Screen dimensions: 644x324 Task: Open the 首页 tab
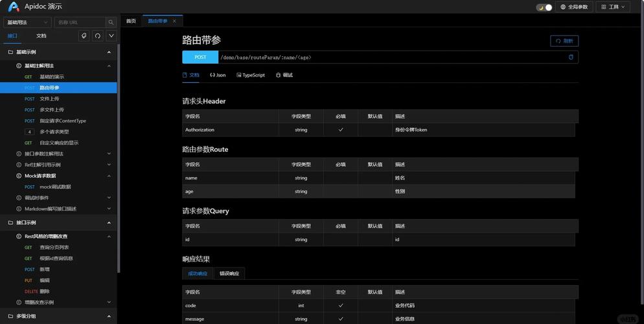(131, 21)
